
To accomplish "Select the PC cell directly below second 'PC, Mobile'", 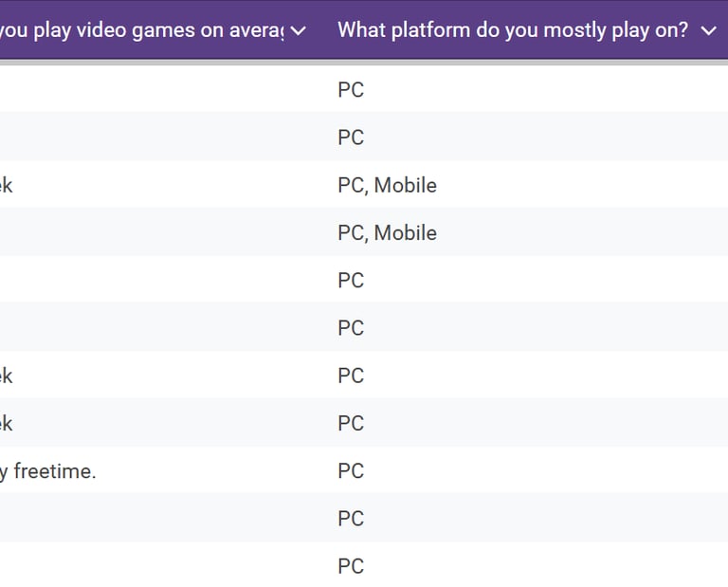I will pyautogui.click(x=351, y=281).
